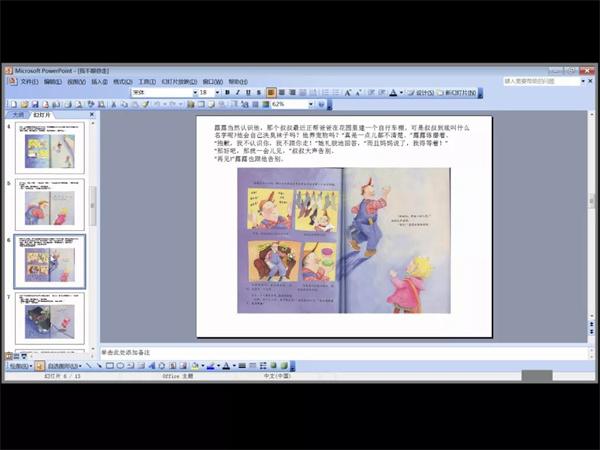Image resolution: width=600 pixels, height=450 pixels.
Task: Center align the text
Action: [282, 93]
